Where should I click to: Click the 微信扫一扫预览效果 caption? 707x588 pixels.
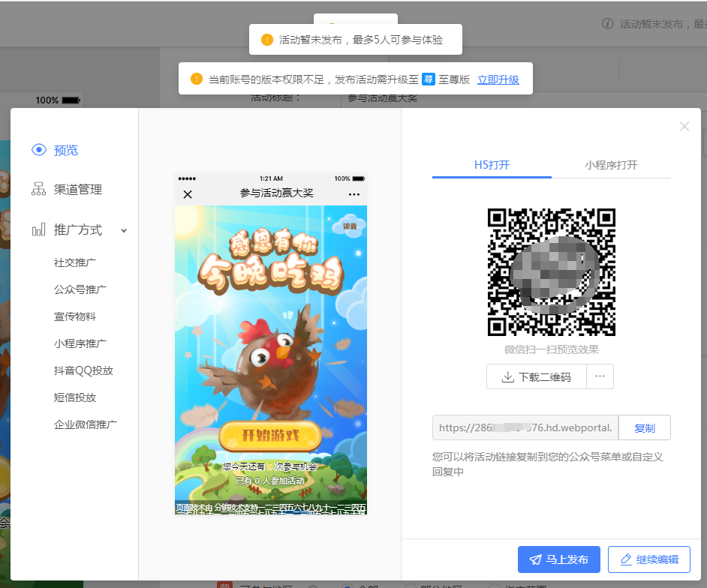coord(552,349)
